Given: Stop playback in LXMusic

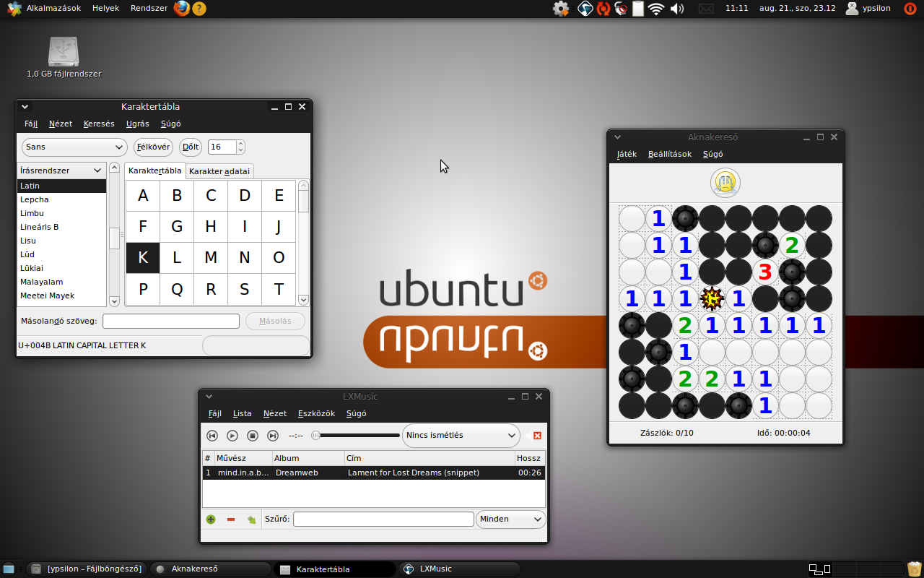Looking at the screenshot, I should 253,436.
